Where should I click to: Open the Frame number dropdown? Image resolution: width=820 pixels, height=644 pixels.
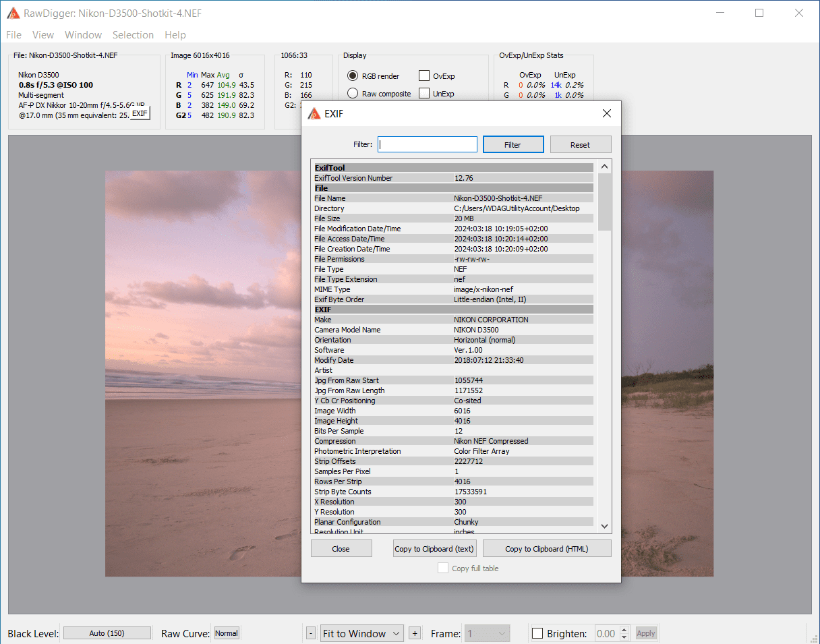pyautogui.click(x=487, y=633)
